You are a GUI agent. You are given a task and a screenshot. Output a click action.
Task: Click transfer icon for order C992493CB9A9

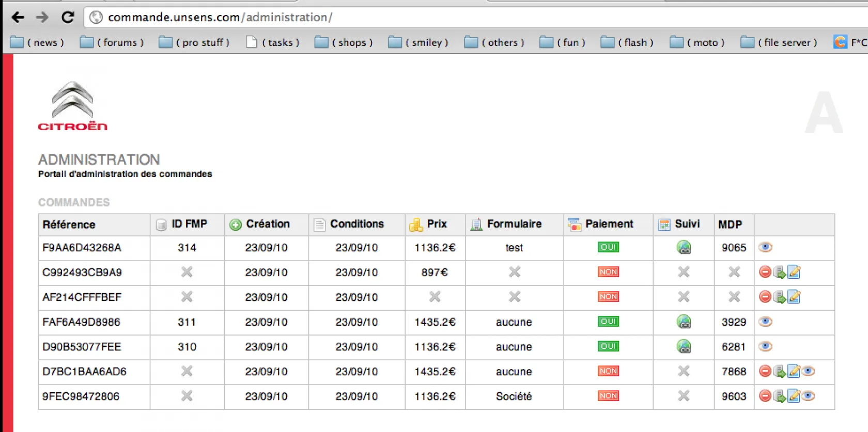tap(779, 272)
